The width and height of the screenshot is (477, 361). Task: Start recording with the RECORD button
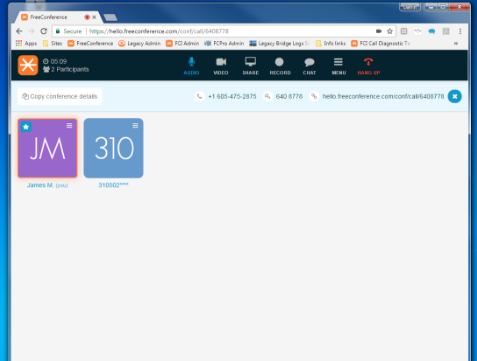280,65
